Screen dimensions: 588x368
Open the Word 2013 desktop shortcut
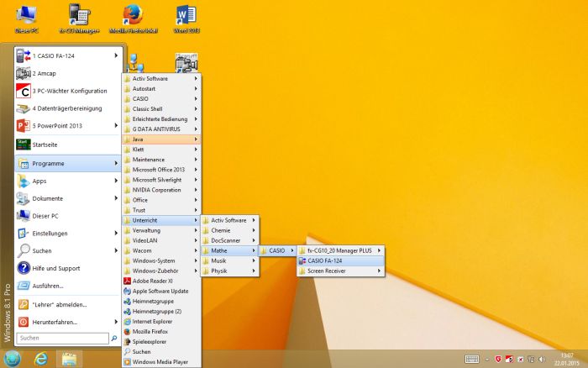[186, 18]
